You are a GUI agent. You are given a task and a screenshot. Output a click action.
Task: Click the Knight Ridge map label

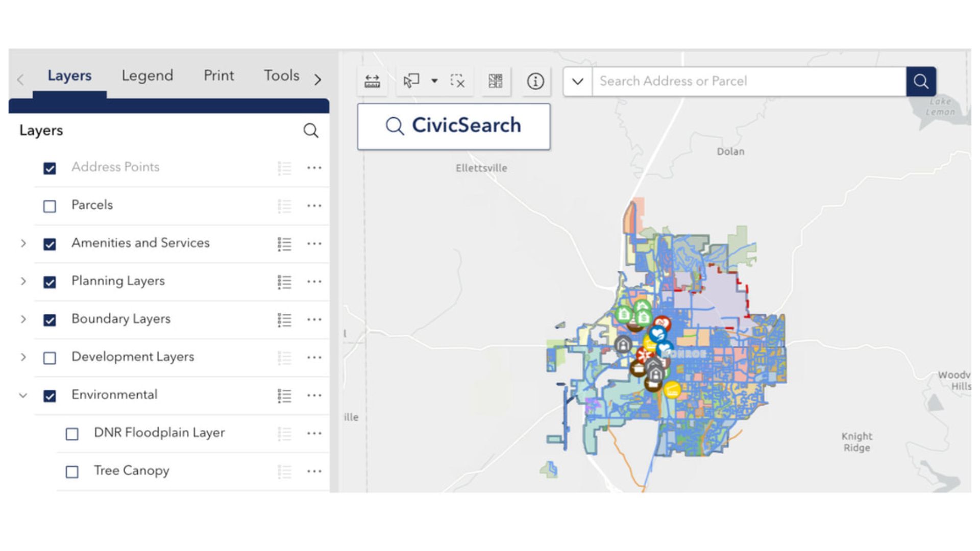[x=857, y=442]
